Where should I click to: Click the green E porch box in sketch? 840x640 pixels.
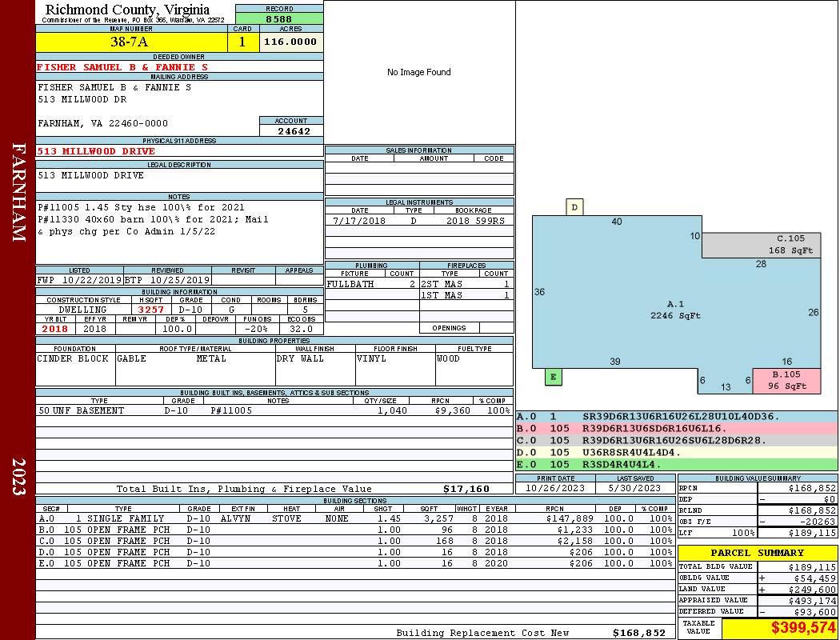click(x=554, y=377)
